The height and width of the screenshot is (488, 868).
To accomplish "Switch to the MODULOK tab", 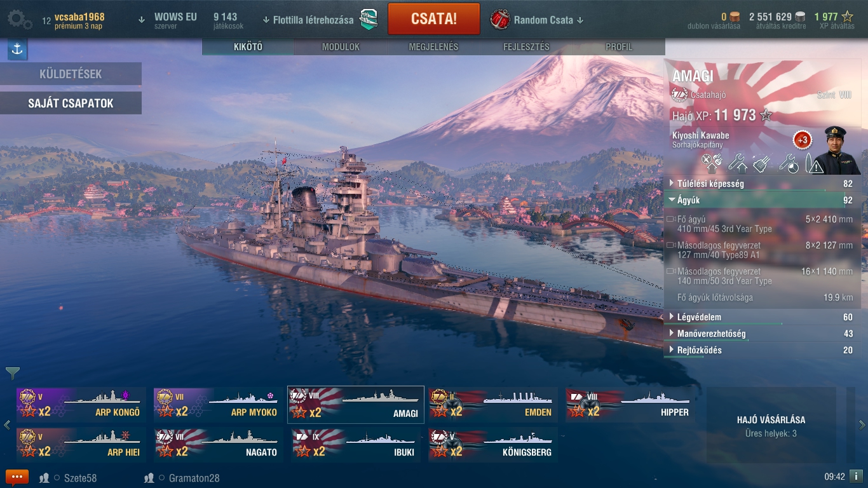I will click(x=341, y=47).
